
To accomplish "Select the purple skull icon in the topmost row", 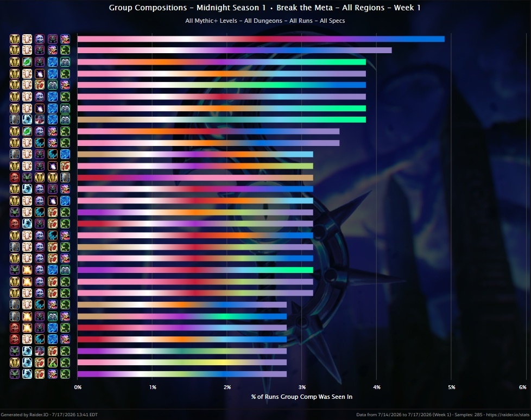I will click(x=40, y=39).
